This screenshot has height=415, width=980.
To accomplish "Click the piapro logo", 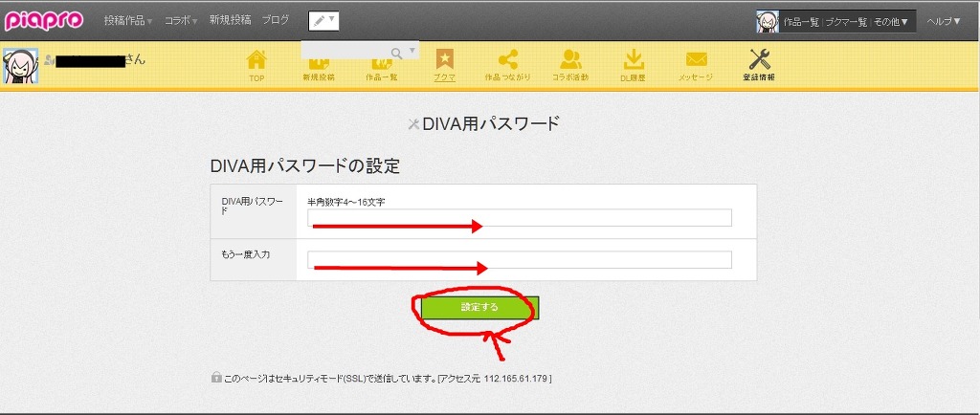I will (x=44, y=21).
